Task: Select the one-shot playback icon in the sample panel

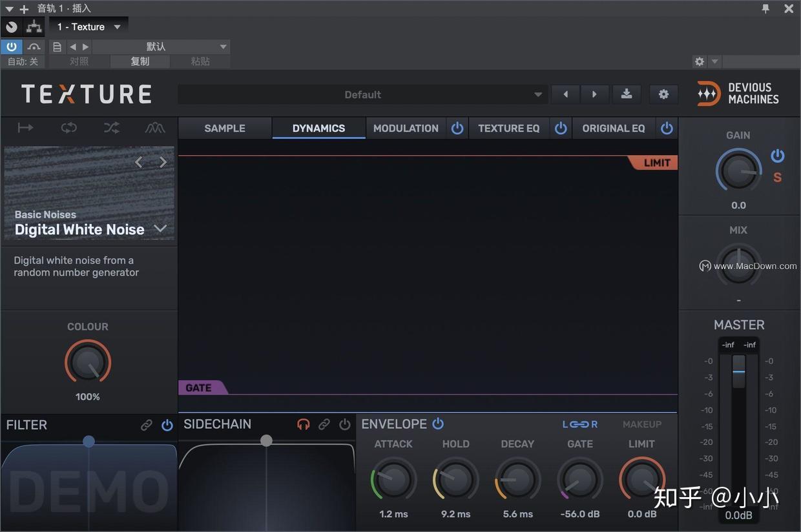Action: coord(25,127)
